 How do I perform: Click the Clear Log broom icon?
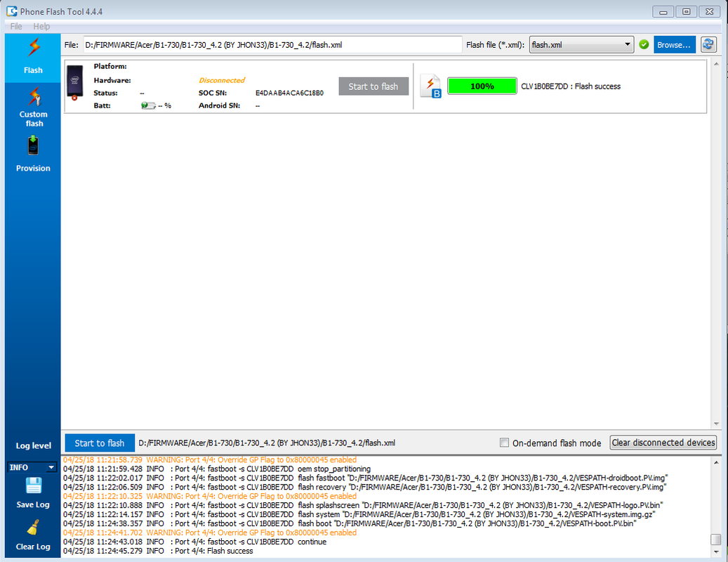[x=33, y=528]
